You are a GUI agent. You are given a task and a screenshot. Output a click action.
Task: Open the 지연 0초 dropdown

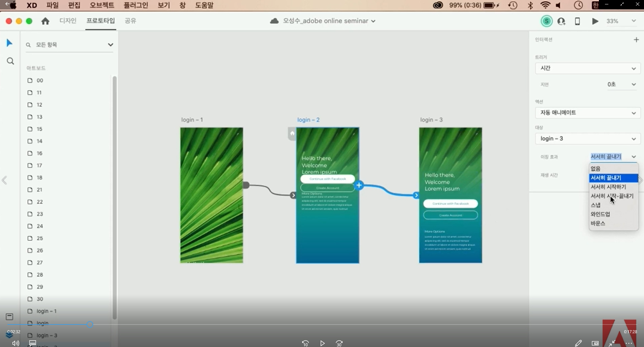click(x=622, y=84)
